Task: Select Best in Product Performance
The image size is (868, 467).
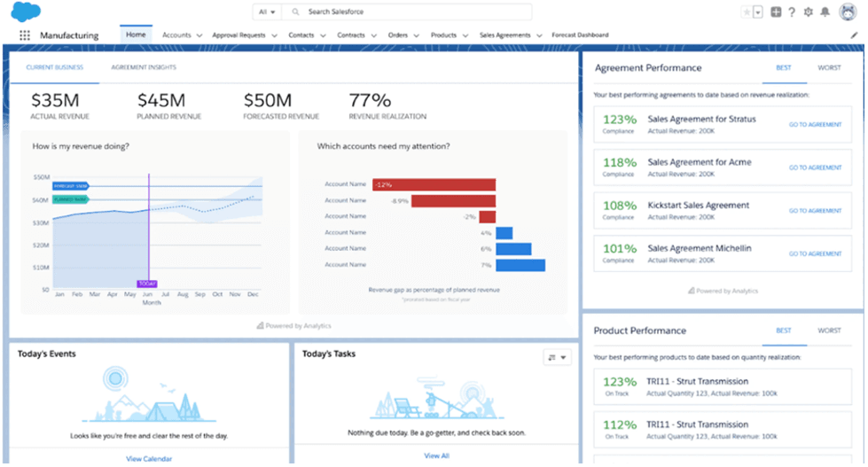Action: click(x=784, y=331)
